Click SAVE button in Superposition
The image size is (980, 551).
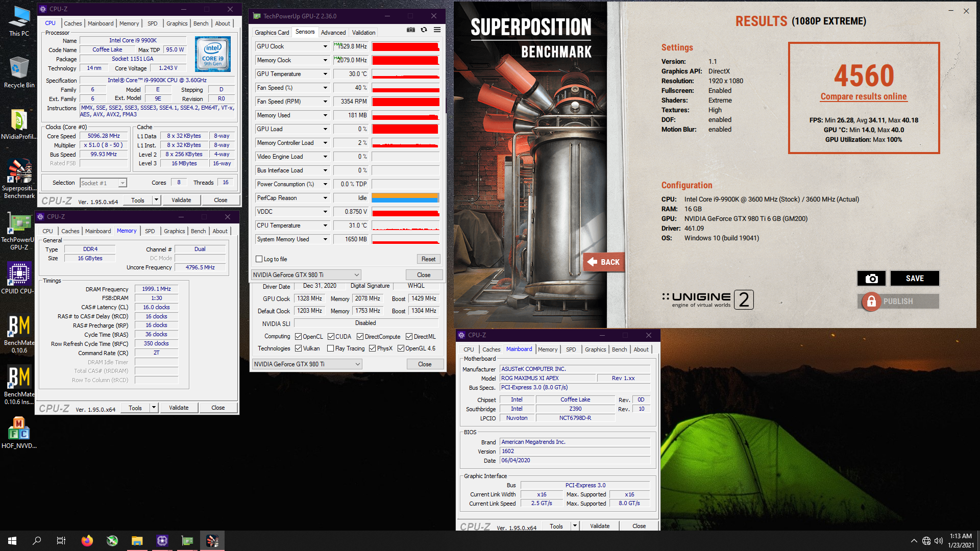(915, 278)
